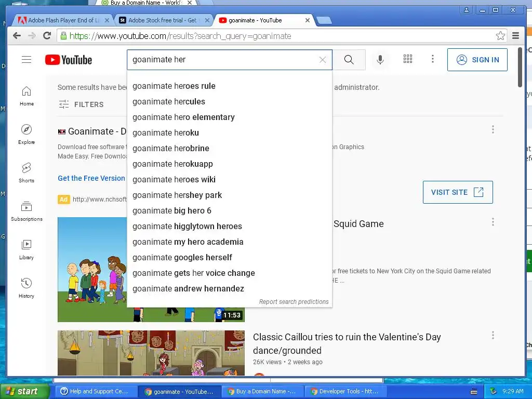
Task: Click Report search predictions link
Action: tap(294, 302)
